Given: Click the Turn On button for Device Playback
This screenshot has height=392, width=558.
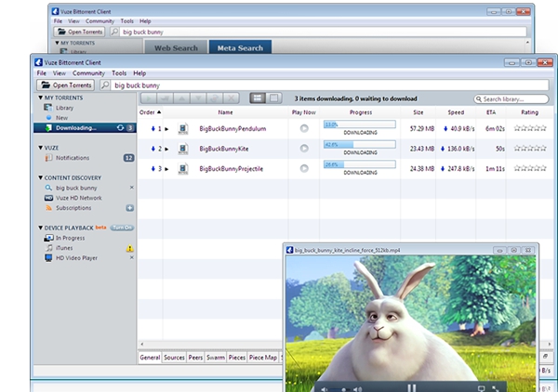Looking at the screenshot, I should point(123,227).
